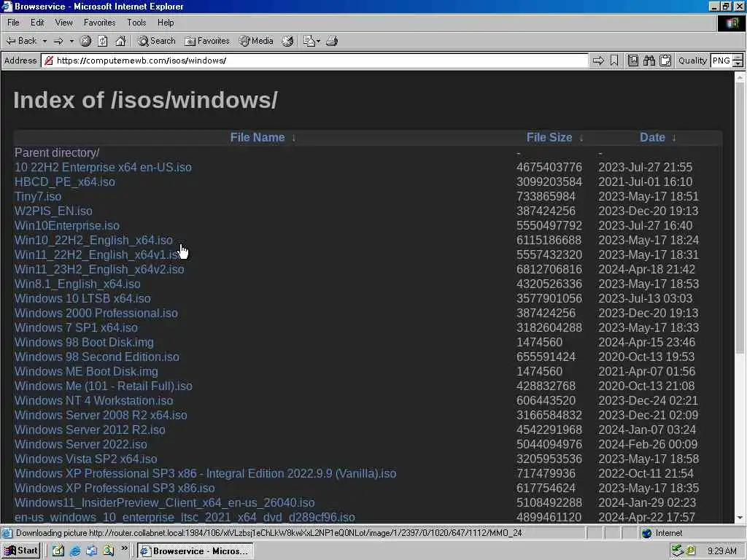Screen dimensions: 747x560
Task: Click the Windows Start button
Action: pos(21,551)
